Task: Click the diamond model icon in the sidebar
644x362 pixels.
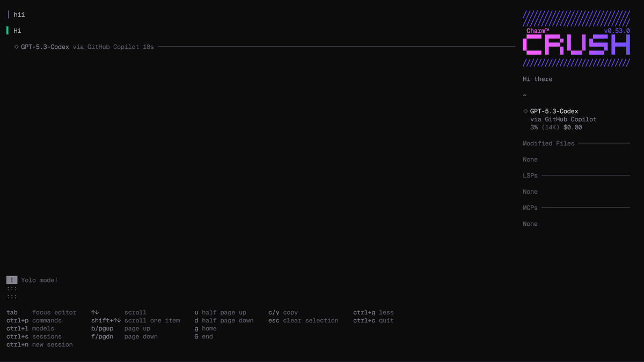Action: [x=525, y=111]
